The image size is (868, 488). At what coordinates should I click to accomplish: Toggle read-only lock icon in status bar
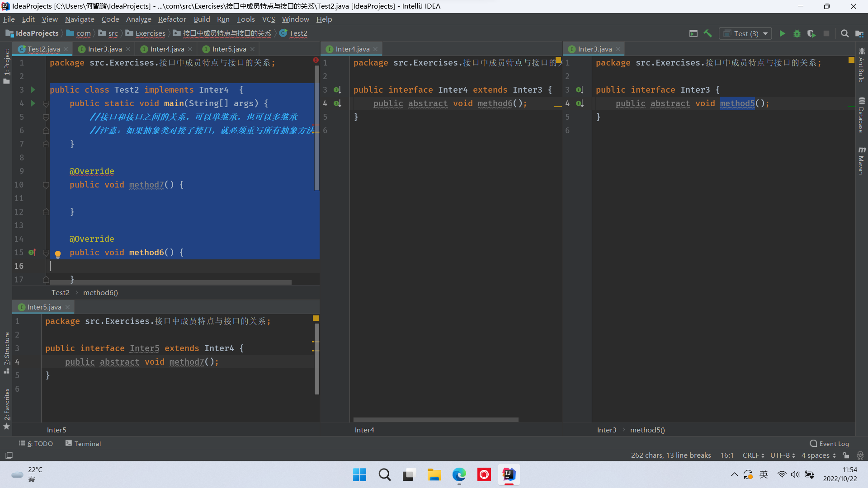click(846, 455)
